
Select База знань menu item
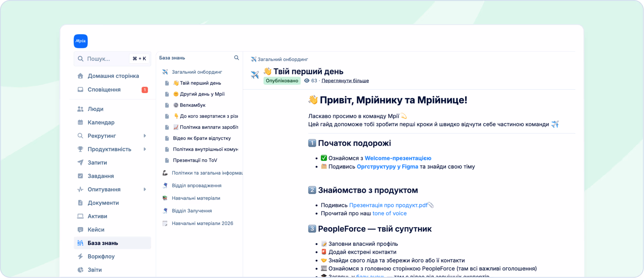[x=112, y=243]
